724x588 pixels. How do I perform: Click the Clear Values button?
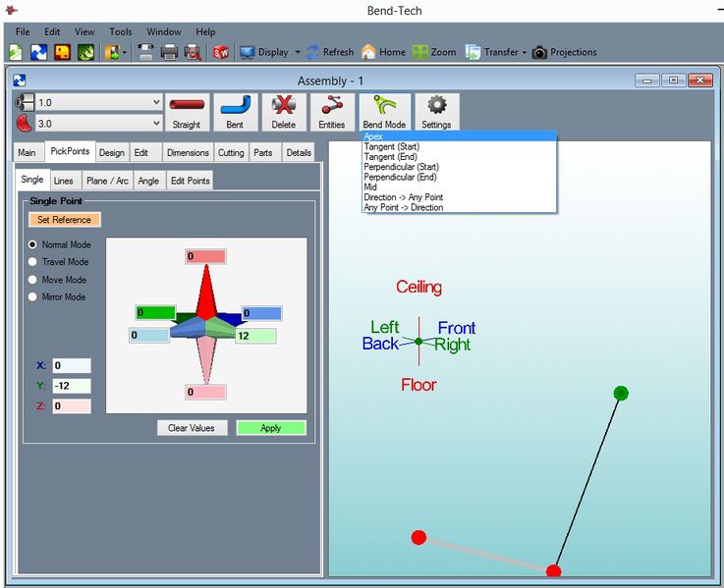coord(192,428)
